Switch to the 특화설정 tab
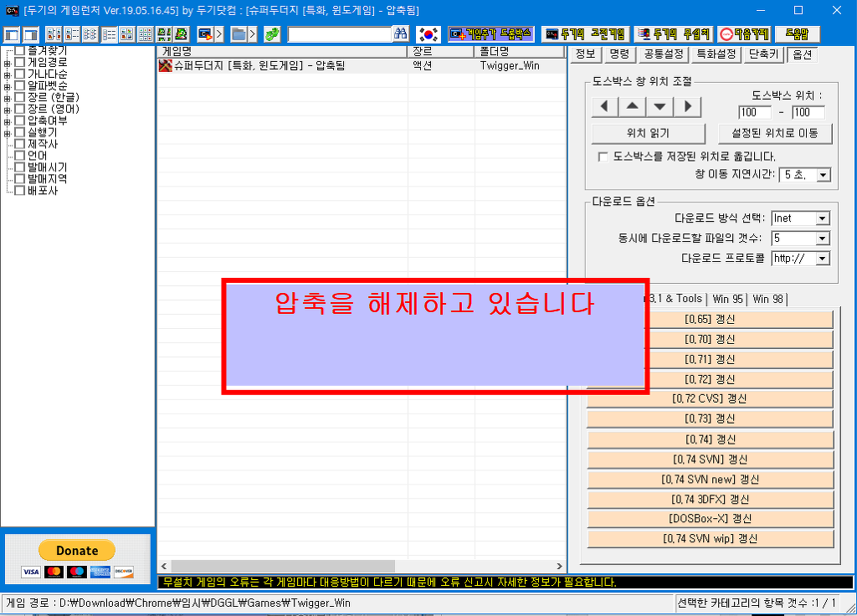Image resolution: width=857 pixels, height=616 pixels. pyautogui.click(x=716, y=54)
